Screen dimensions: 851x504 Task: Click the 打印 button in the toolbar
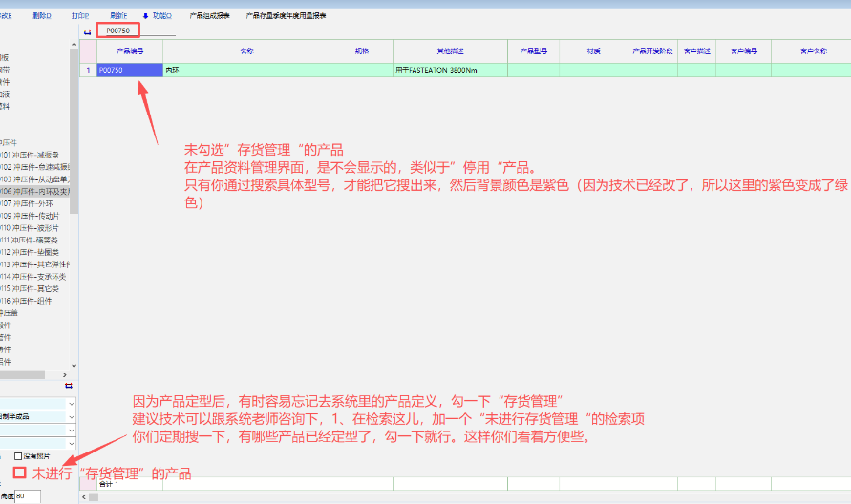coord(80,16)
